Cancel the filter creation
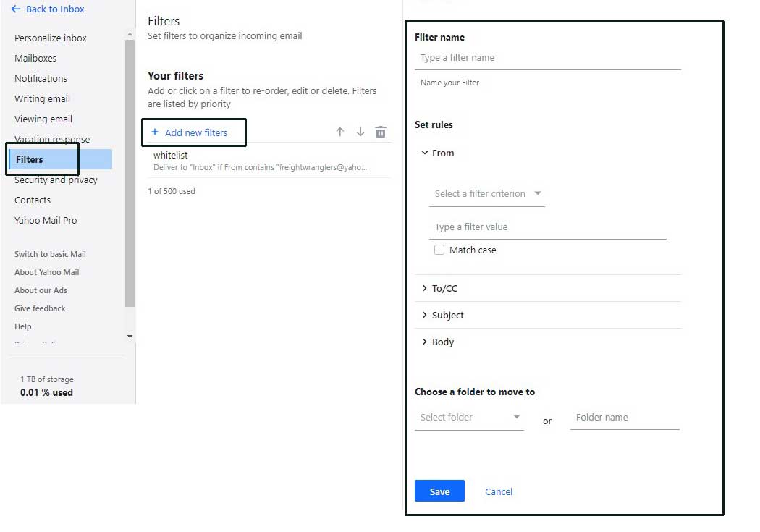This screenshot has width=760, height=532. (x=498, y=491)
